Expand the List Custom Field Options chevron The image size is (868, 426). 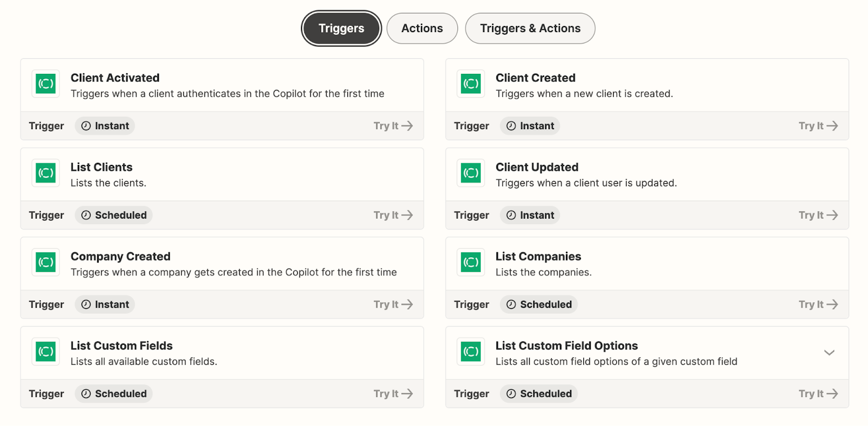coord(829,353)
